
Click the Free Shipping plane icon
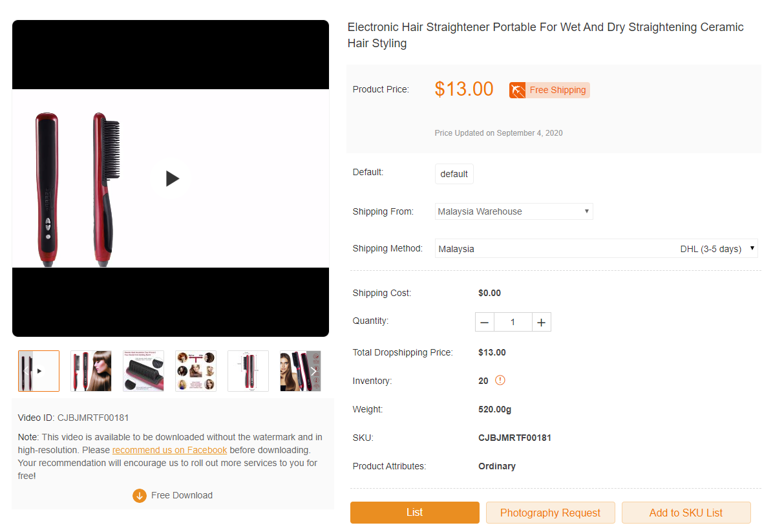(x=518, y=90)
